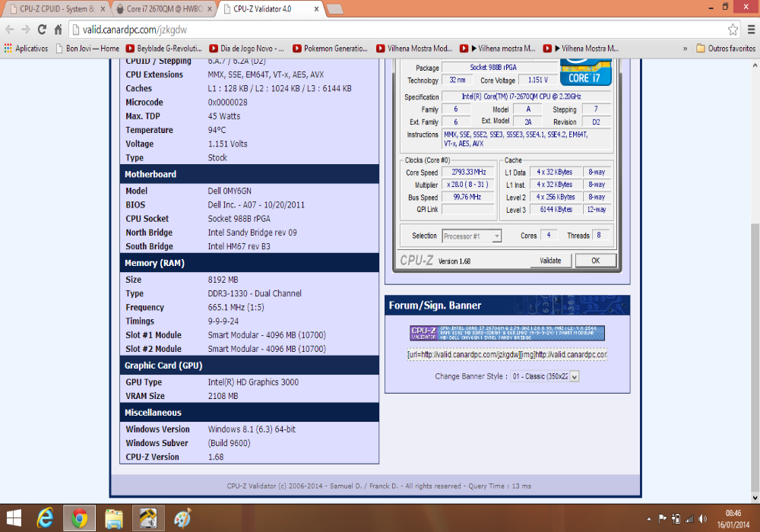Click the page scrollbar down arrow
The height and width of the screenshot is (532, 760).
tap(755, 498)
